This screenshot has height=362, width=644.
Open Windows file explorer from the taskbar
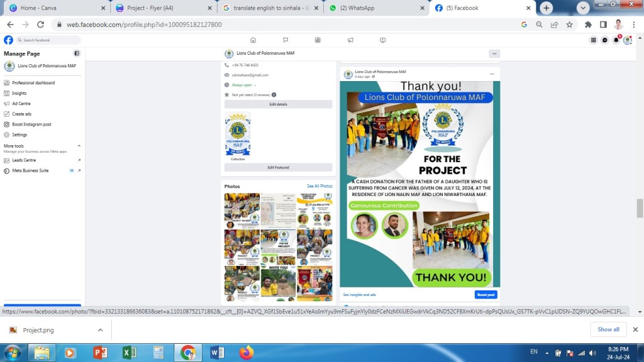(42, 353)
